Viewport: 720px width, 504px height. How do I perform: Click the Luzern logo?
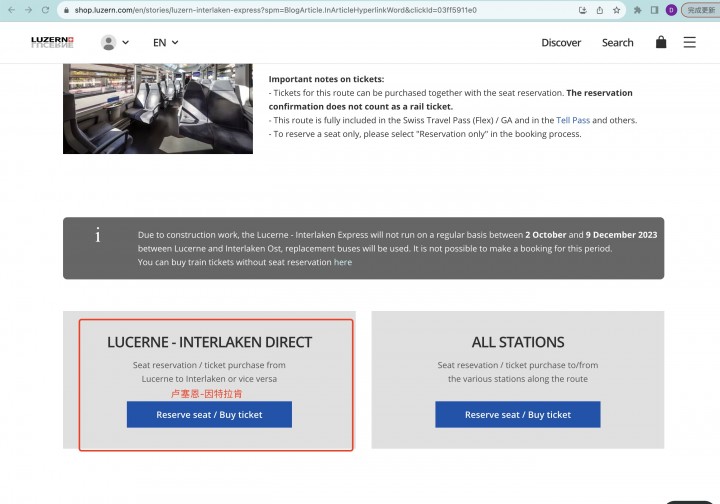(52, 42)
